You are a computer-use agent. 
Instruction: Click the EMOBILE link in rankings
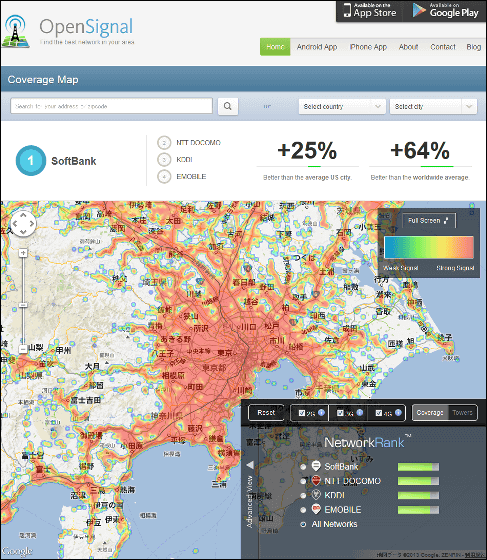pyautogui.click(x=191, y=176)
